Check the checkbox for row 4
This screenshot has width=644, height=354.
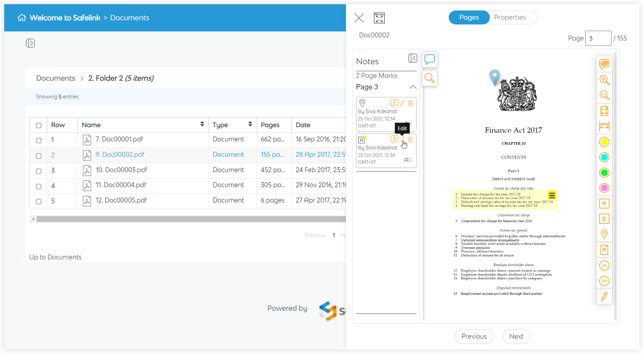tap(39, 186)
